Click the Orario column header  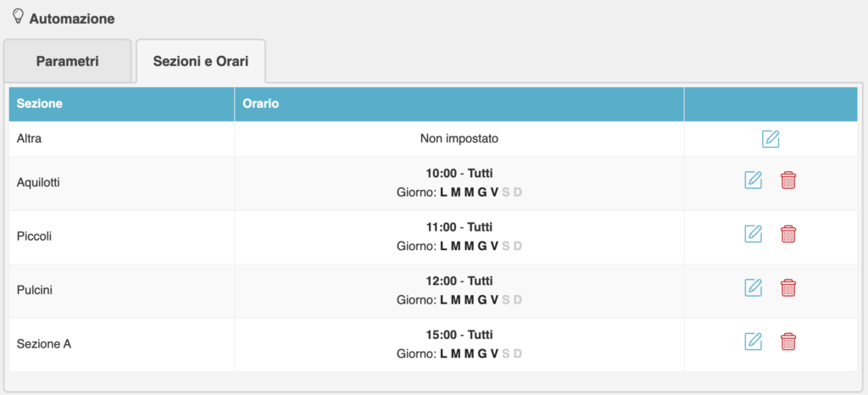(459, 104)
